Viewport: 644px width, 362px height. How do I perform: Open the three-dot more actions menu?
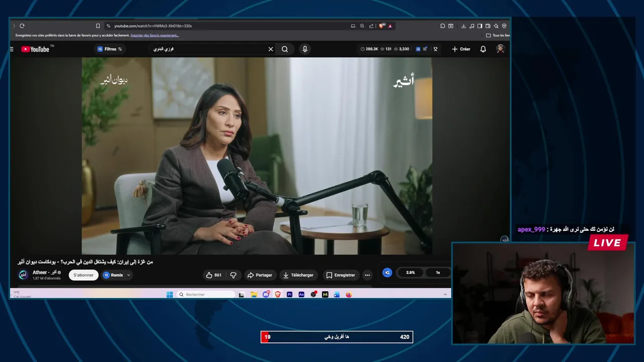pos(367,275)
